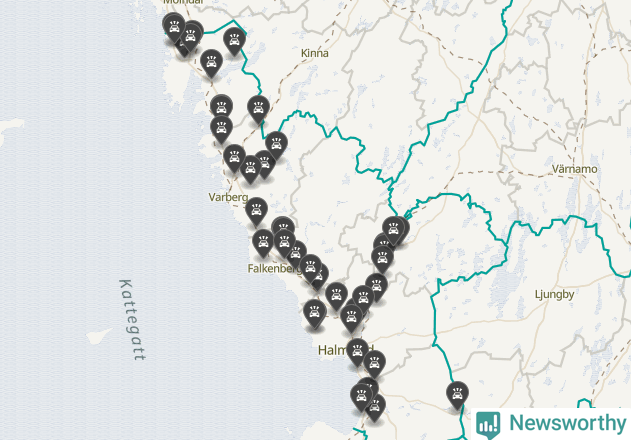
Task: Open the Newsworthy text link
Action: 567,423
